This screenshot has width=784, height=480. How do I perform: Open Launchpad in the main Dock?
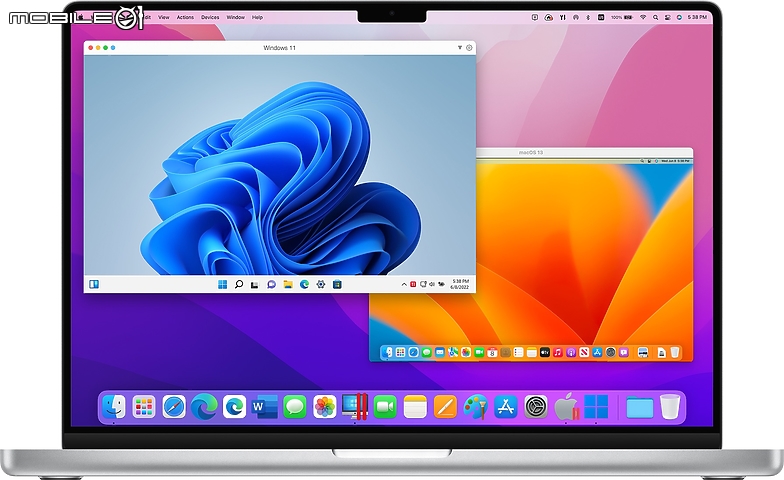click(144, 406)
